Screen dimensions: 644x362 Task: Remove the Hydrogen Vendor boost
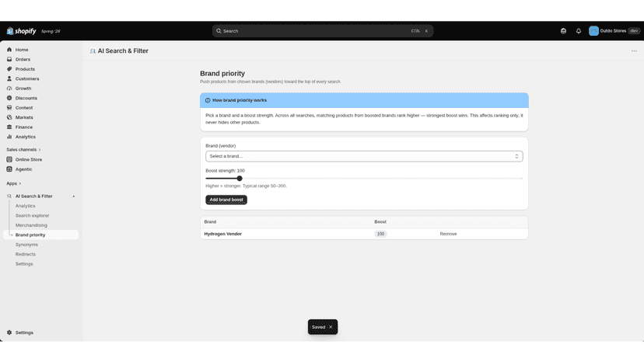pos(448,234)
